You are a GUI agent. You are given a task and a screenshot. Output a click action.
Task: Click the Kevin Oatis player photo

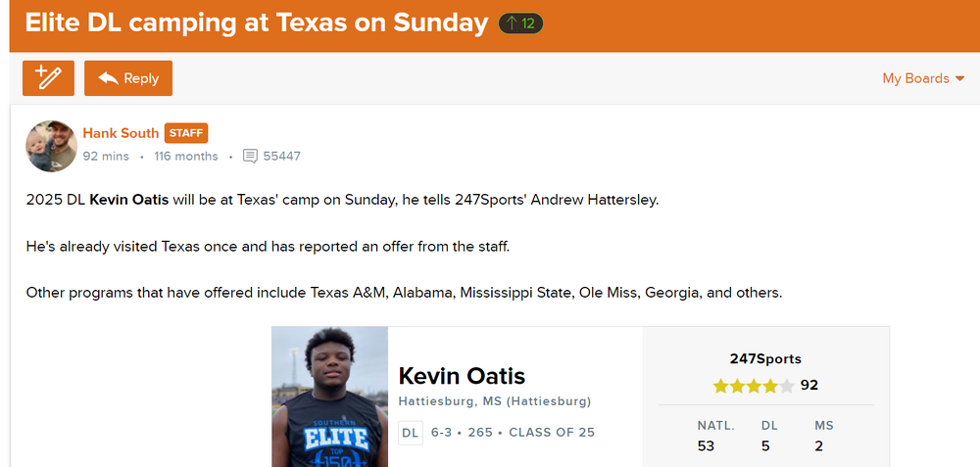point(330,397)
